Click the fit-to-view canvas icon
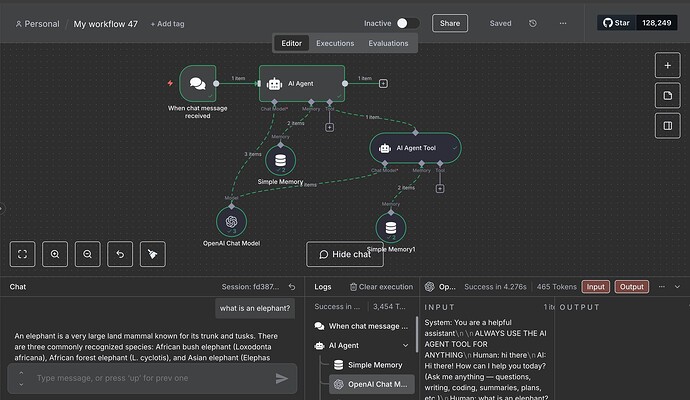 [x=23, y=254]
